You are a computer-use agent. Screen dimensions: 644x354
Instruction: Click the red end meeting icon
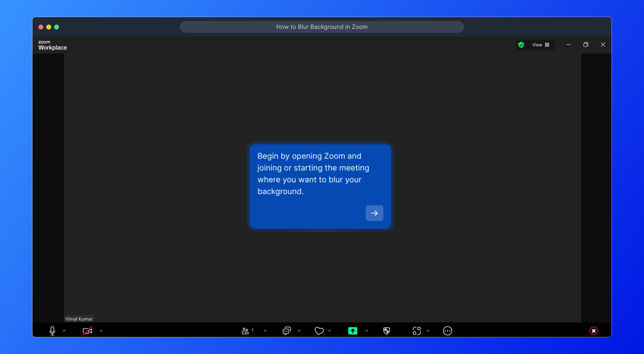pyautogui.click(x=594, y=331)
